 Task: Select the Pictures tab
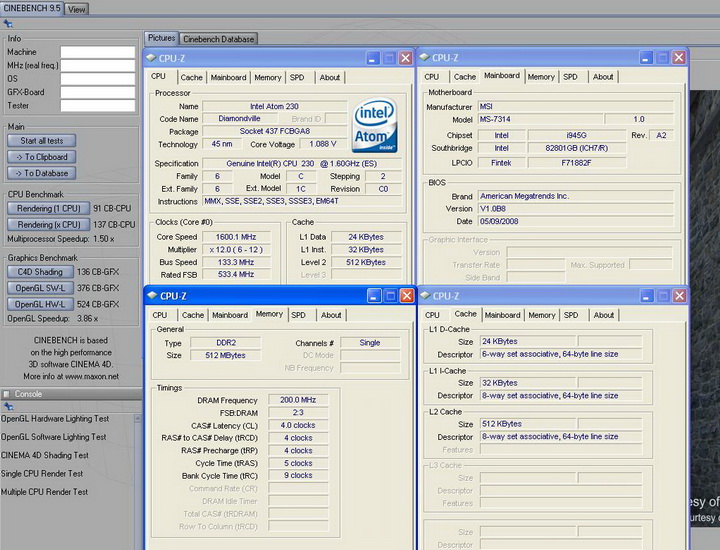162,38
